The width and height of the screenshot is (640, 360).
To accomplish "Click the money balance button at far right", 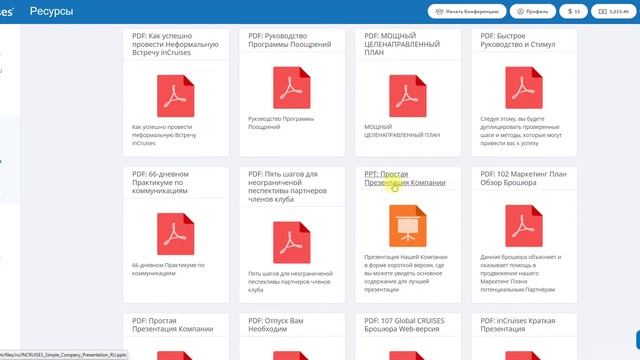I will pyautogui.click(x=613, y=11).
